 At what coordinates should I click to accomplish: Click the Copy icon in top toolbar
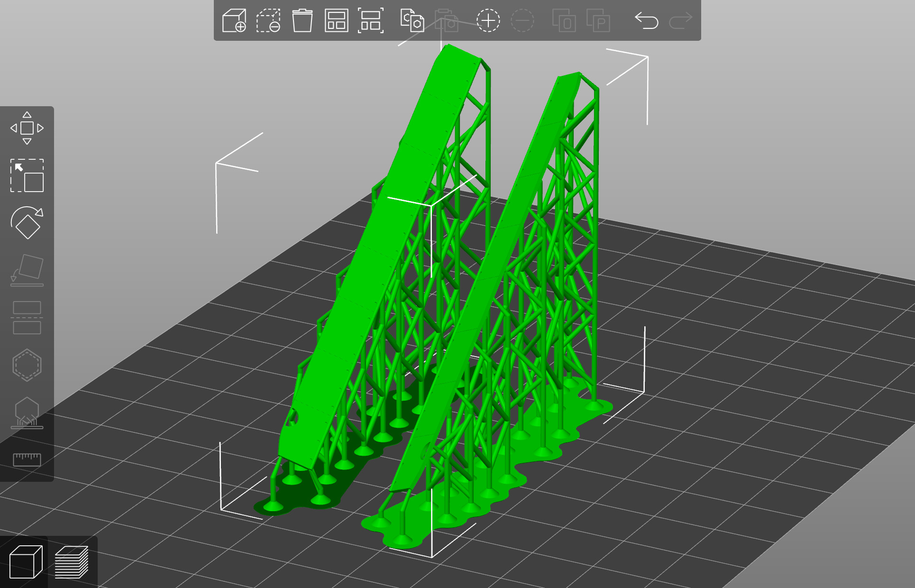pyautogui.click(x=412, y=20)
